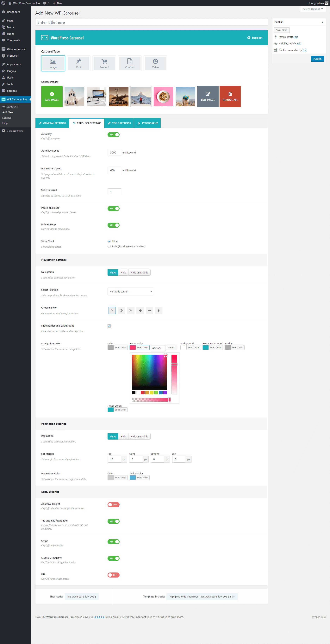Turn off the AutoPlay switch
The image size is (330, 644).
click(114, 135)
